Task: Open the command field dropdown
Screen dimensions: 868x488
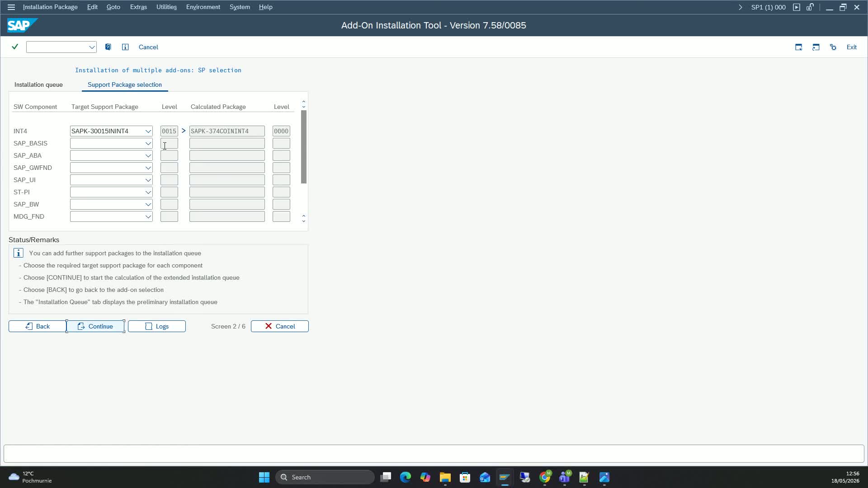Action: [x=92, y=47]
